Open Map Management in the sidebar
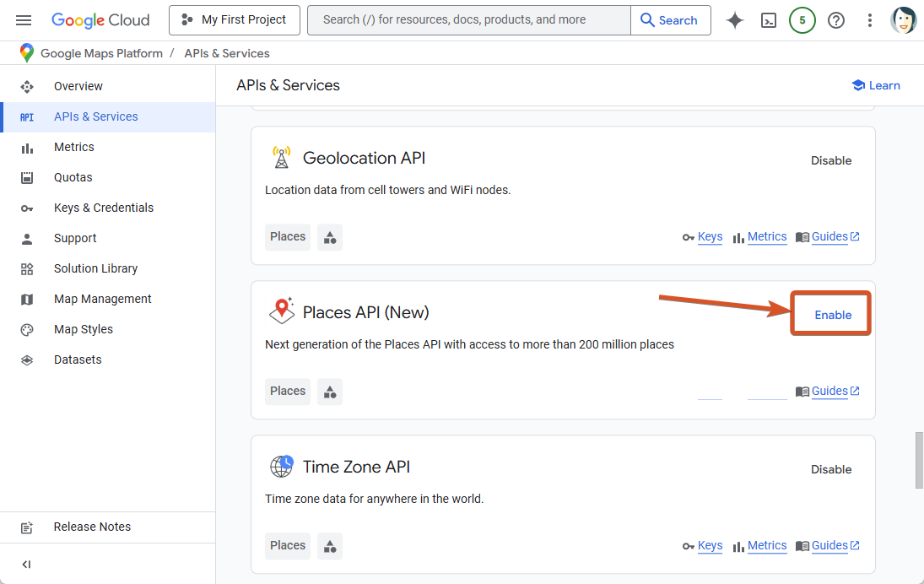924x584 pixels. (108, 299)
